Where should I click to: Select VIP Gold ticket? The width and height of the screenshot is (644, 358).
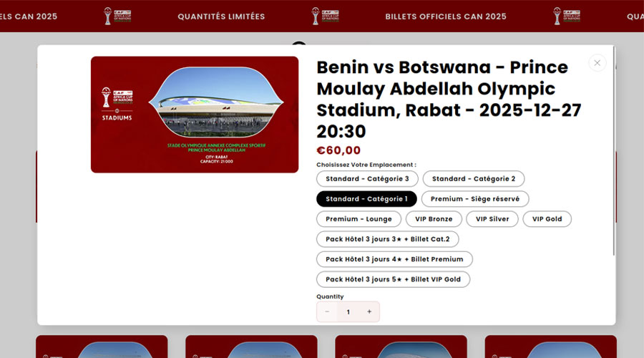point(547,219)
